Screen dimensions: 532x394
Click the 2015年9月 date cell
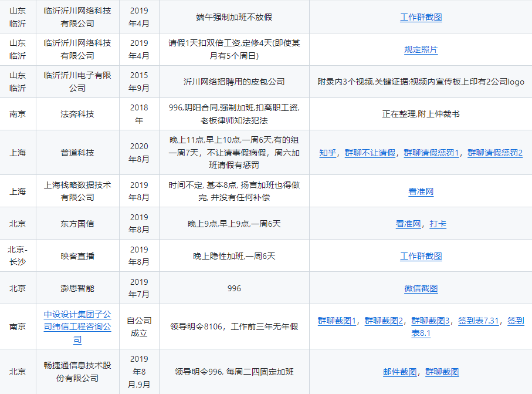[x=139, y=82]
